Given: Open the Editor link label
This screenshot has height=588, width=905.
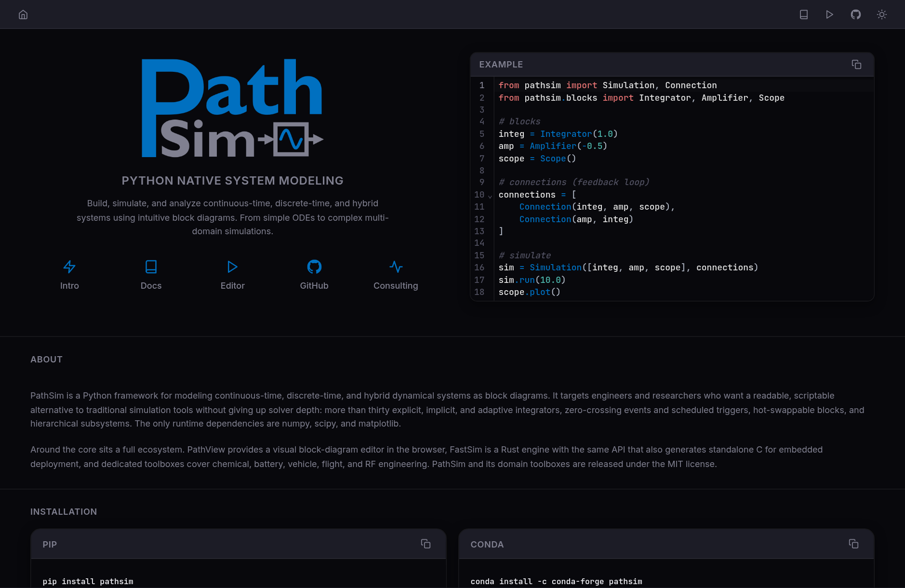Looking at the screenshot, I should [232, 286].
